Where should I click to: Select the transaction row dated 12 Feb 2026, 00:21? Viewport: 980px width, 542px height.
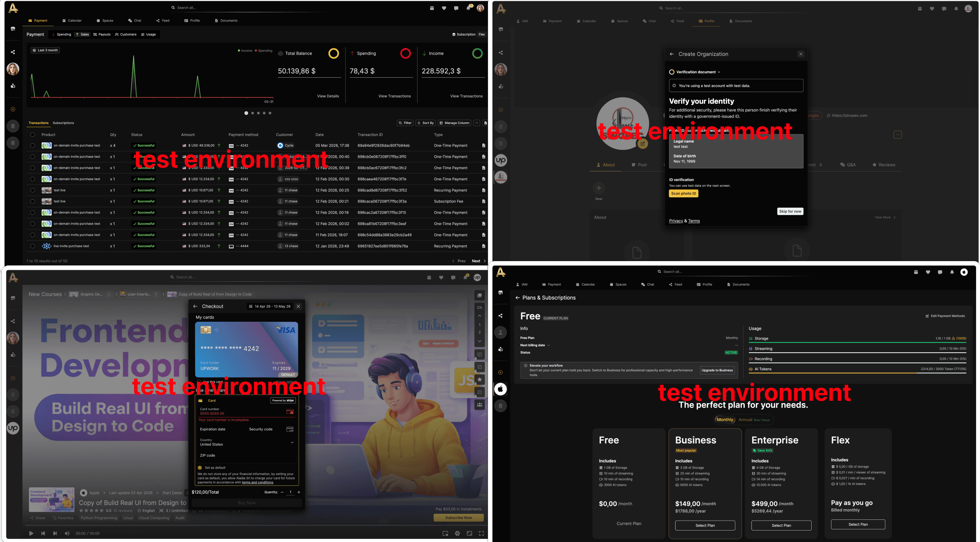pos(32,201)
